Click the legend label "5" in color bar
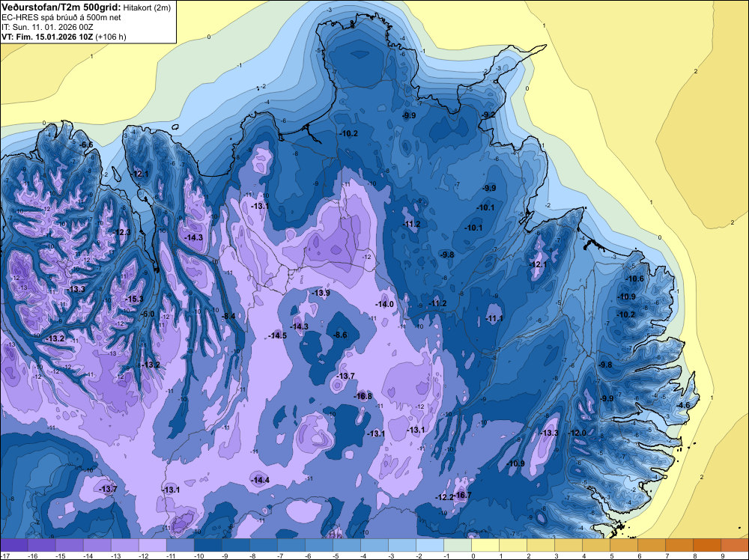 (x=612, y=556)
